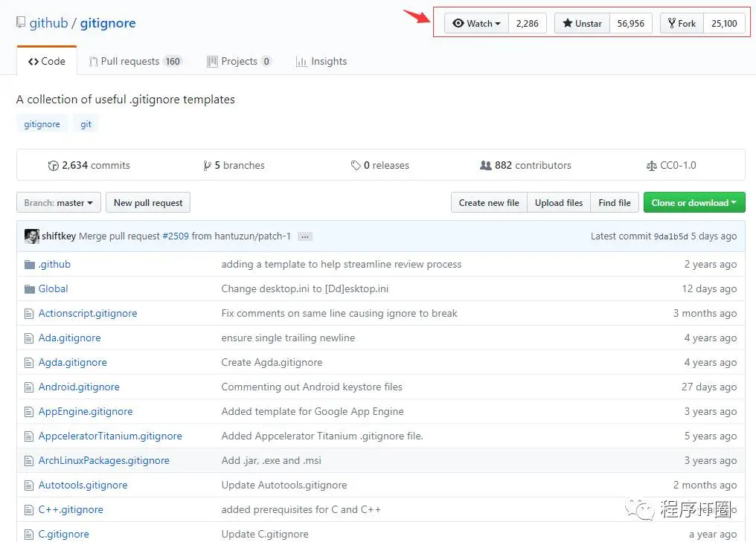Screen dimensions: 756x542
Task: Click file icon next to Autotools.gitignore
Action: (x=29, y=485)
